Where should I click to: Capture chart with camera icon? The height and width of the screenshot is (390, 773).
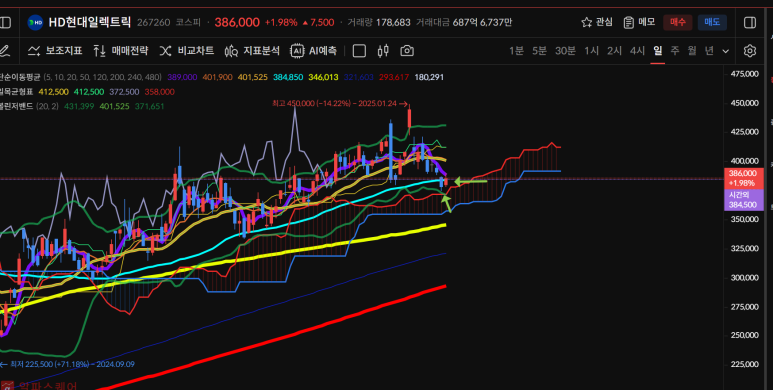[407, 51]
